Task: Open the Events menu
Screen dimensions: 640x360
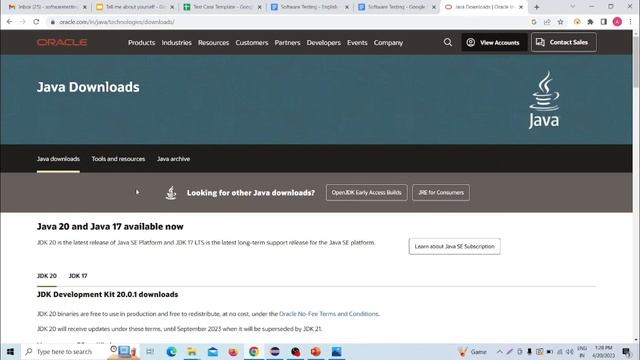Action: [x=357, y=42]
